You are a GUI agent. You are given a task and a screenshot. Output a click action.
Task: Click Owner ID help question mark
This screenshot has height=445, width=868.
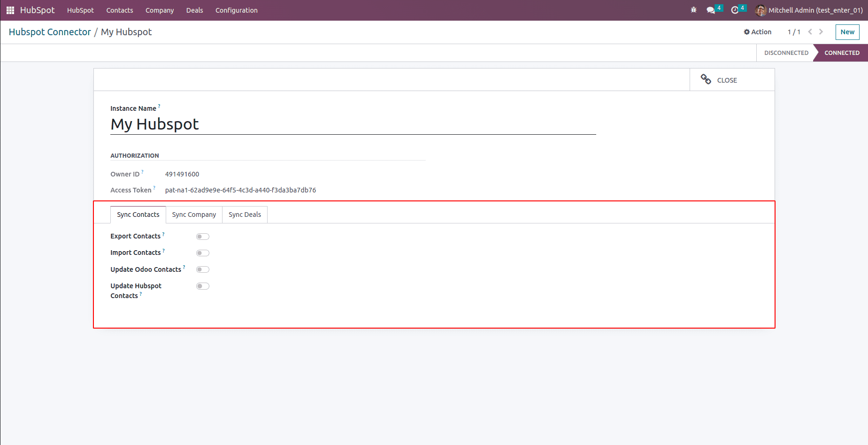pos(142,172)
